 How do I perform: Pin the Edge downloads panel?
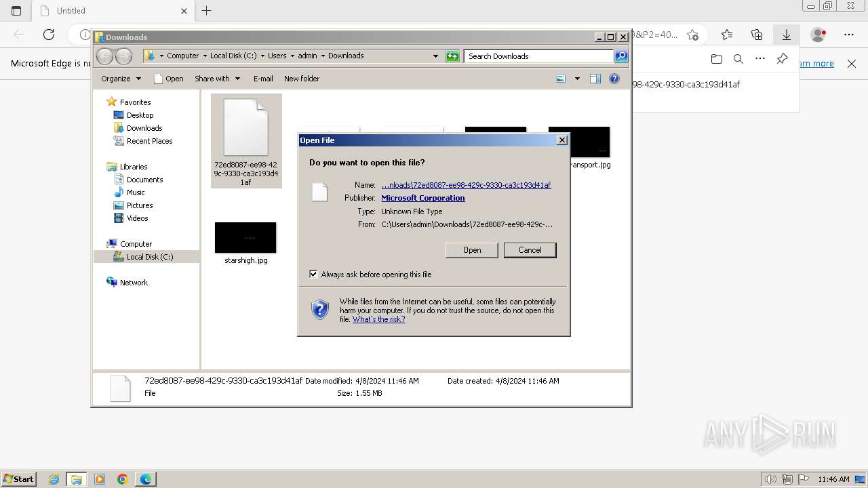pyautogui.click(x=782, y=59)
